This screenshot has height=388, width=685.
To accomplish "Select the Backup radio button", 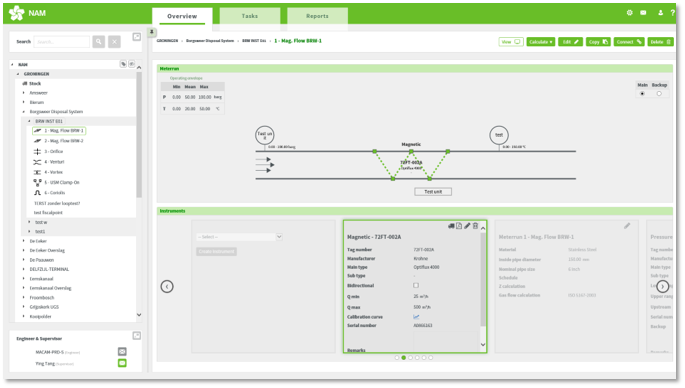I will pos(659,94).
